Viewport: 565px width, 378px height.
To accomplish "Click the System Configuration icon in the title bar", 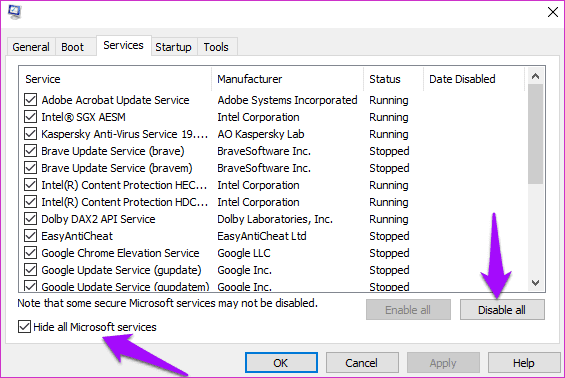I will (14, 12).
